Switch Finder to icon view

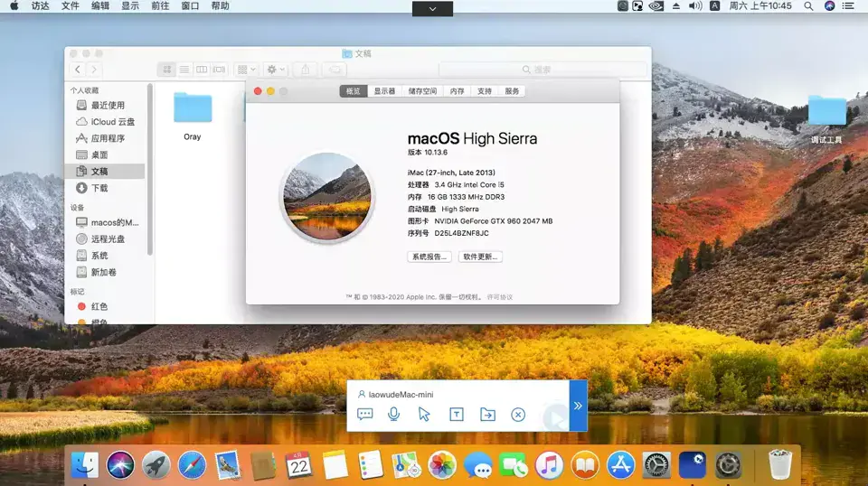click(x=166, y=70)
